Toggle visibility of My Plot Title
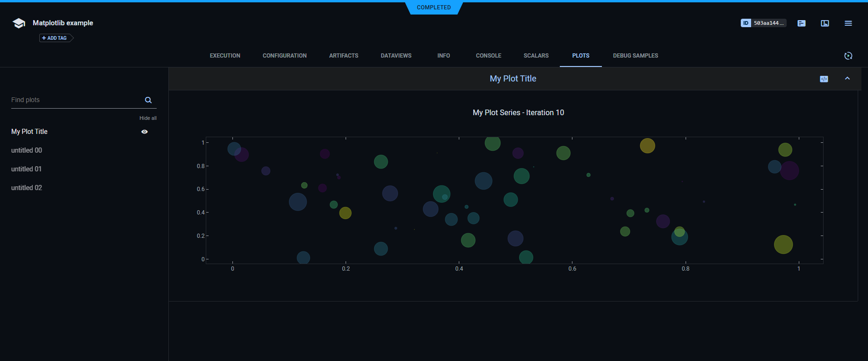868x361 pixels. coord(145,132)
